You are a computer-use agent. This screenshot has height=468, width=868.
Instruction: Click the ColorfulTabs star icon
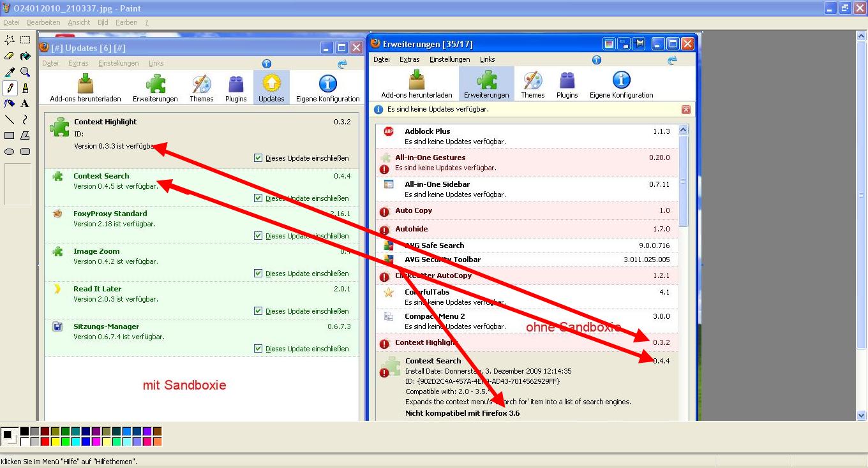389,293
